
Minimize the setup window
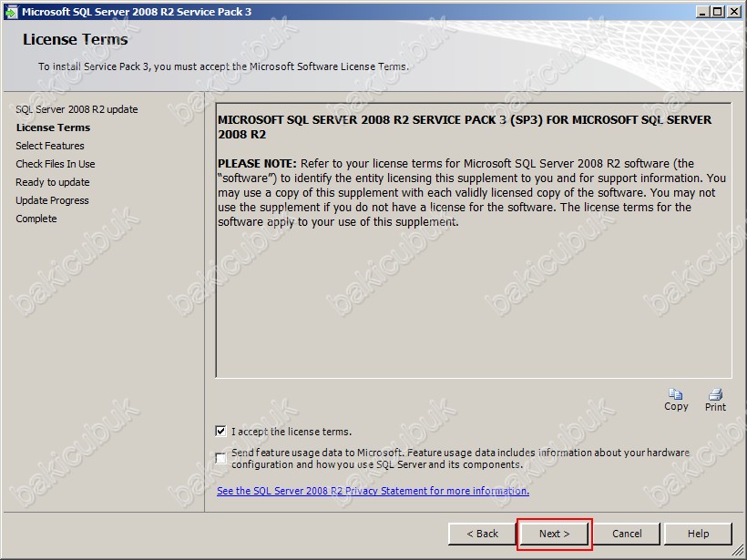702,12
